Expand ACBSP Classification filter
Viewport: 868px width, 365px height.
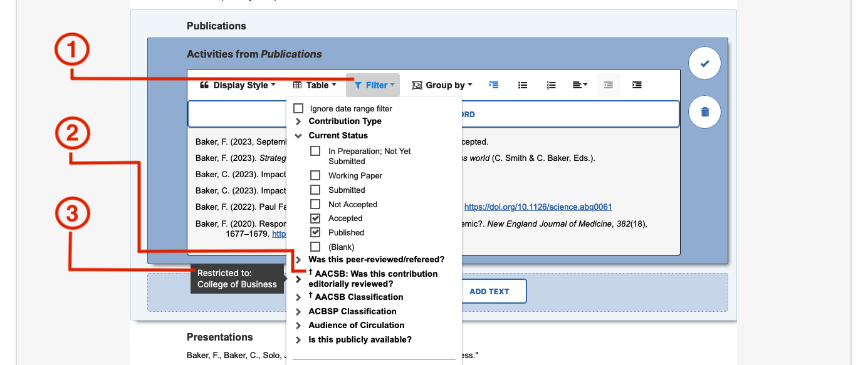point(298,311)
